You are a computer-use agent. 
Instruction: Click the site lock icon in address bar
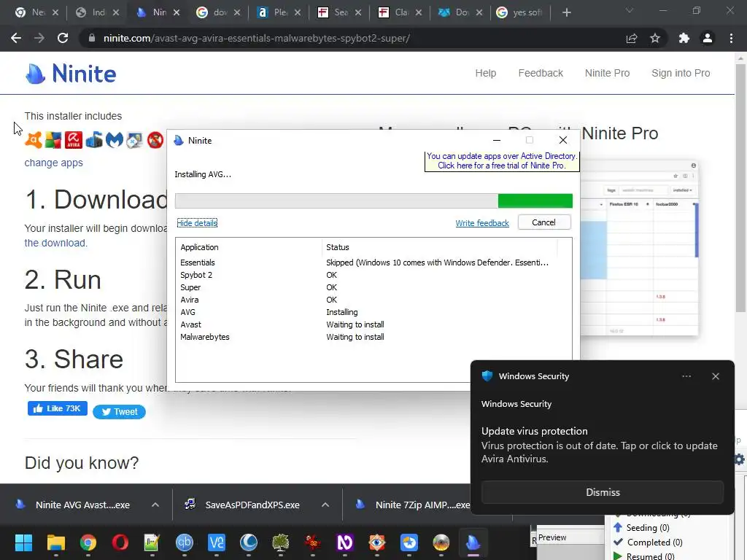(92, 38)
